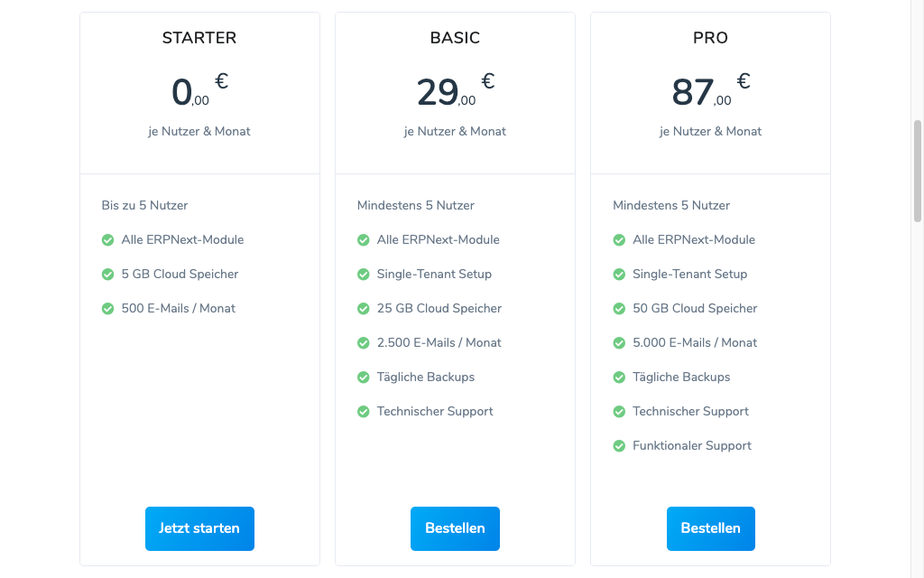The image size is (924, 578).
Task: Click the checkmark next to 500 E-Mails / Monat
Action: [108, 309]
